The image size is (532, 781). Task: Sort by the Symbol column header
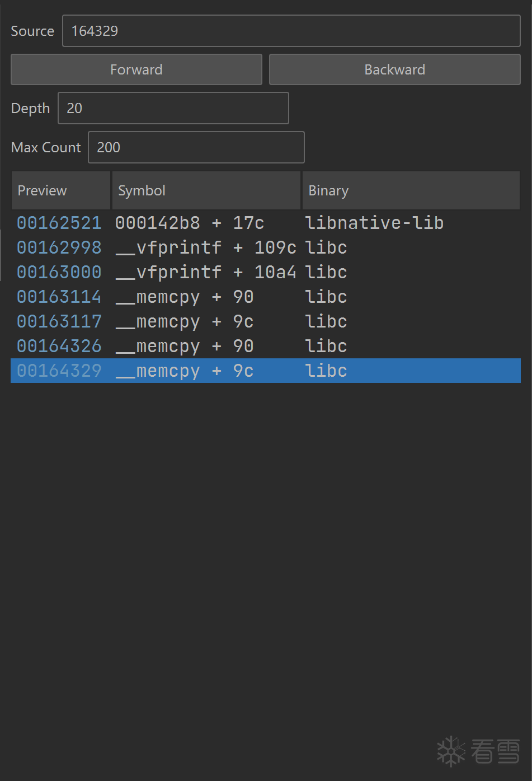coord(206,191)
